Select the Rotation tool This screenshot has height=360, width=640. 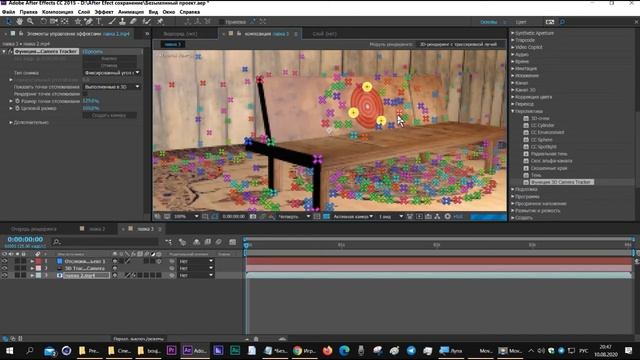[x=43, y=21]
